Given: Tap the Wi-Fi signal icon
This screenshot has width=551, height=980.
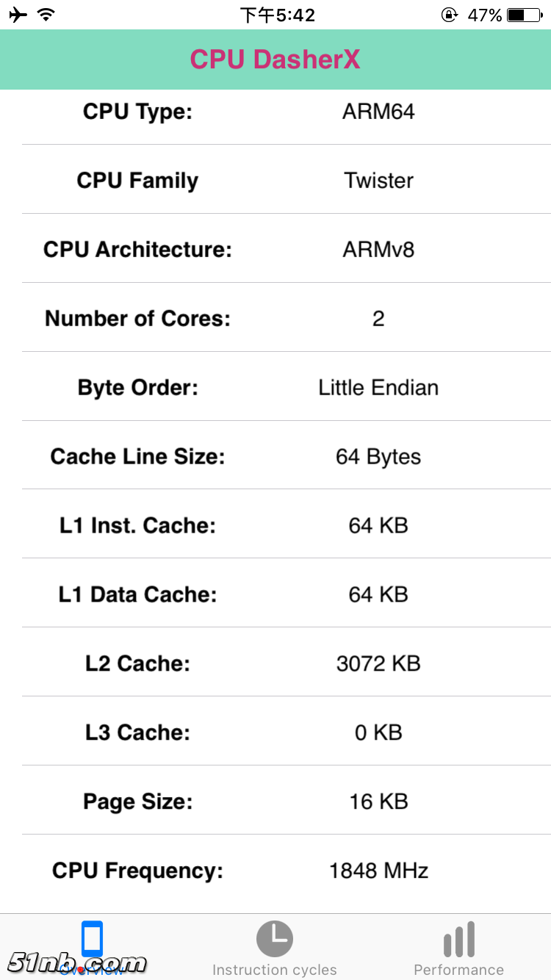Looking at the screenshot, I should pyautogui.click(x=46, y=15).
